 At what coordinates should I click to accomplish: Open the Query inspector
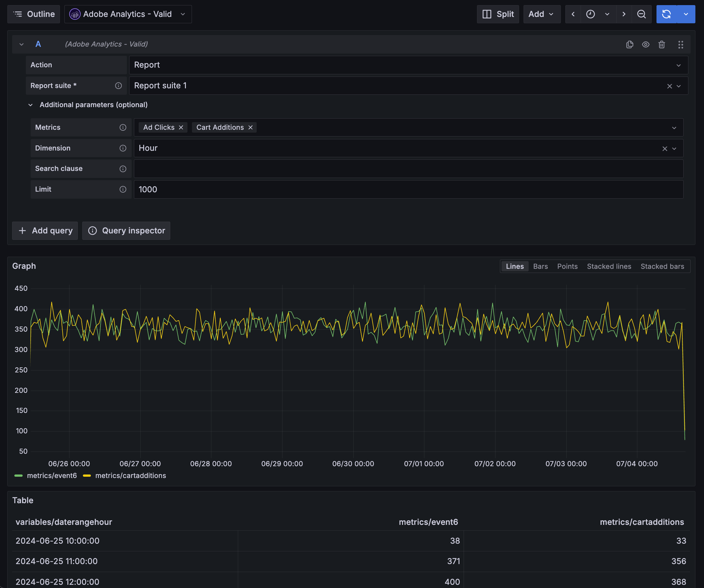click(126, 231)
